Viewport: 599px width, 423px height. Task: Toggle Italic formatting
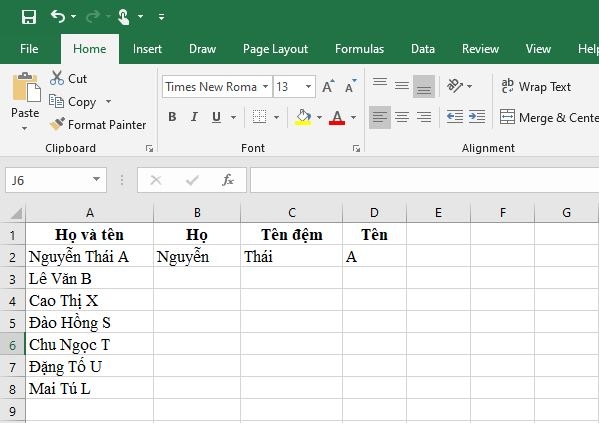[194, 117]
